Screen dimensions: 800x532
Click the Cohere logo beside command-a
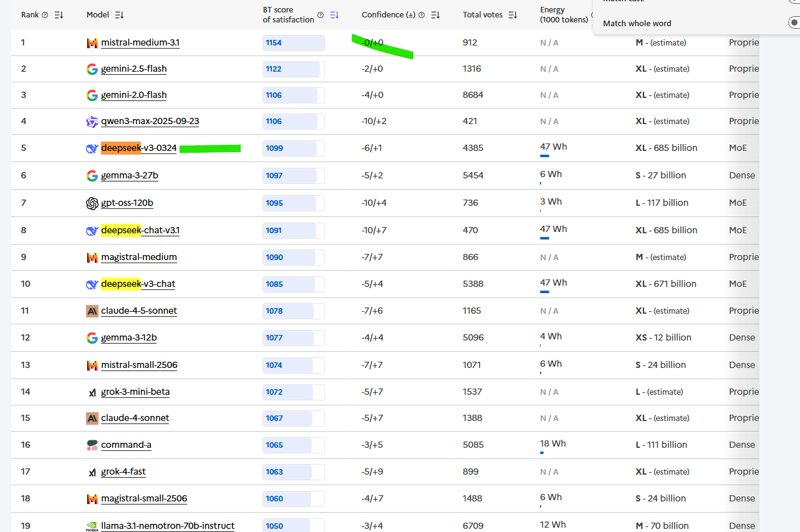pos(92,445)
